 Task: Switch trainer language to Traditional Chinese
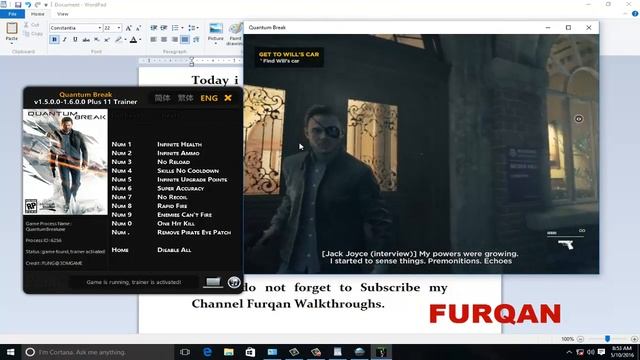[x=185, y=98]
